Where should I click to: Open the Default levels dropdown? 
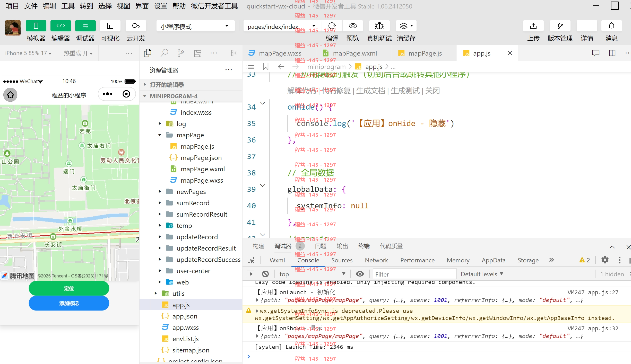click(482, 274)
